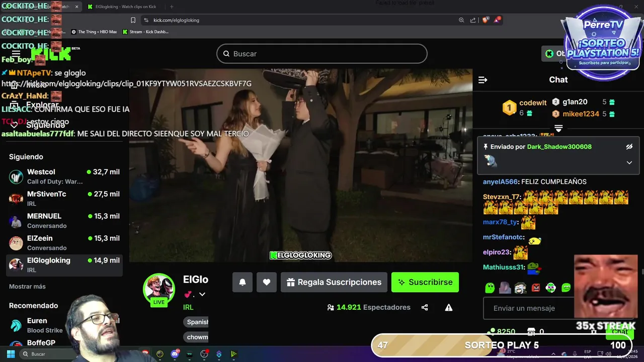Click the green Suscribirse button
This screenshot has height=362, width=644.
(425, 282)
